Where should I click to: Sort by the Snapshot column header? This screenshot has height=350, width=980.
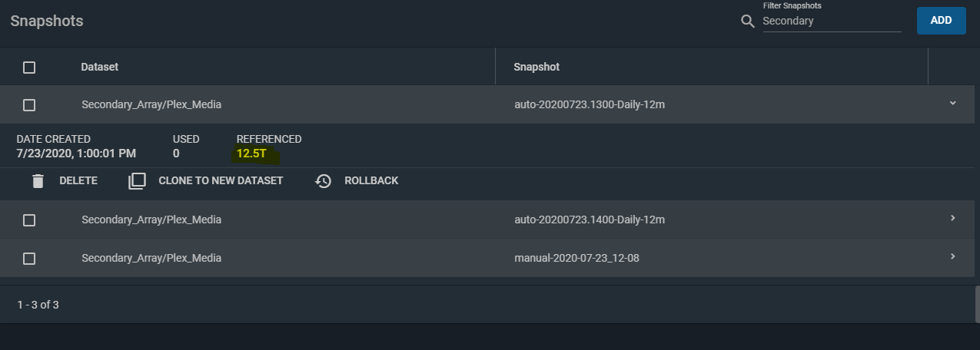click(x=537, y=67)
